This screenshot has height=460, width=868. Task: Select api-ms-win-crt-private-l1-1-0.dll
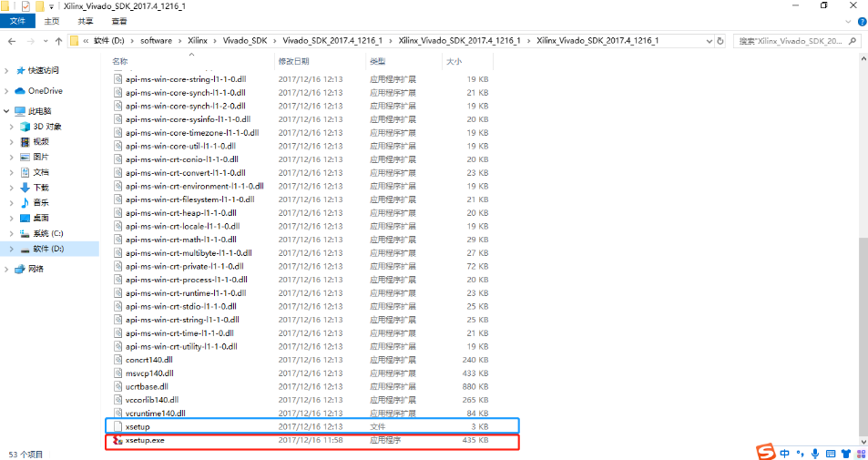tap(182, 266)
